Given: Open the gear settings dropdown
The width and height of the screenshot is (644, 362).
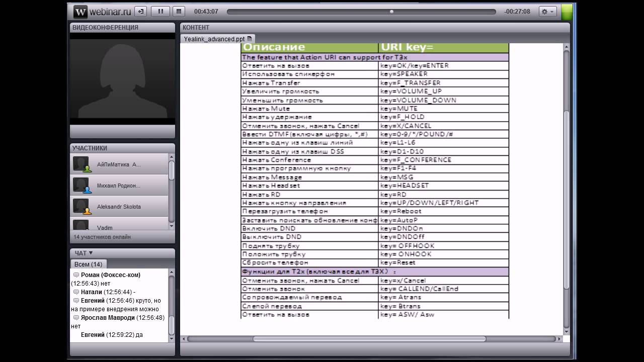Looking at the screenshot, I should pos(547,11).
